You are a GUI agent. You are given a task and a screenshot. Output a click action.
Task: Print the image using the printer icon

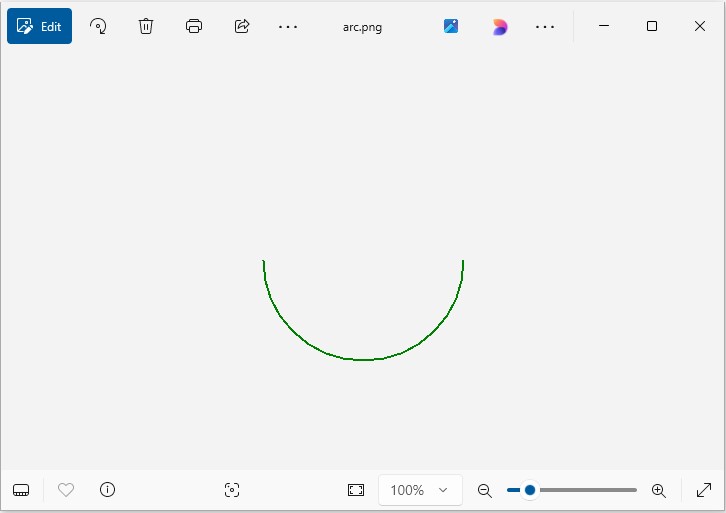[194, 27]
